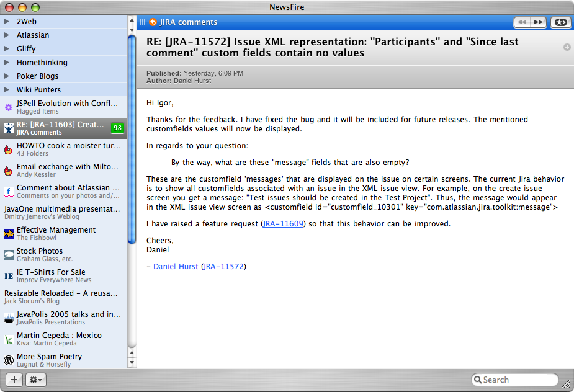
Task: Open article in browser arrow icon
Action: [567, 47]
